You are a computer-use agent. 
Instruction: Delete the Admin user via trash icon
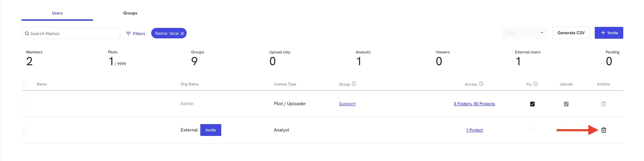point(603,104)
